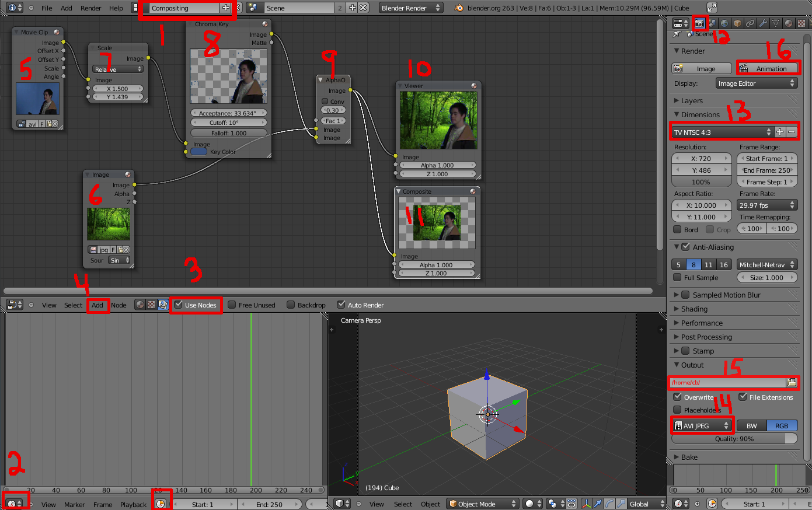The image size is (812, 510).
Task: Open the Constraints chain-link tab
Action: point(750,23)
